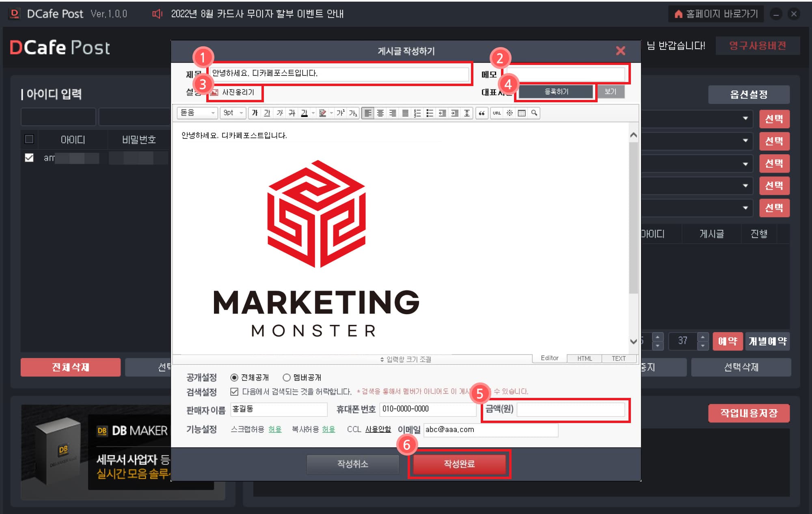Select the 전체공개 radio option
Screen dimensions: 812x514
click(x=234, y=378)
